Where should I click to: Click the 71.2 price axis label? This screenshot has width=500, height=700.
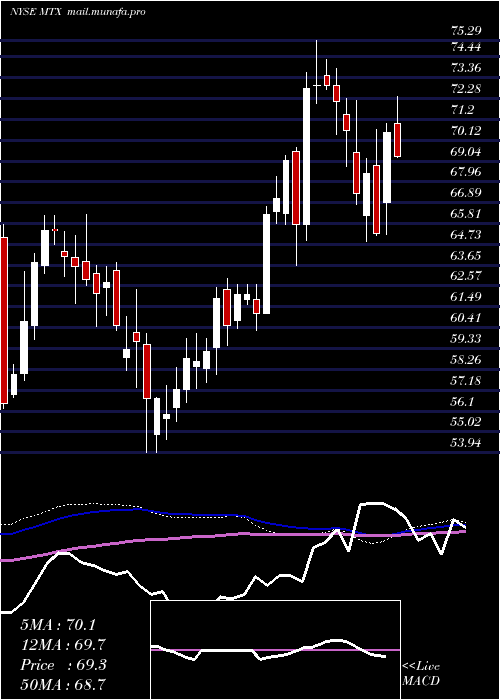coord(462,110)
